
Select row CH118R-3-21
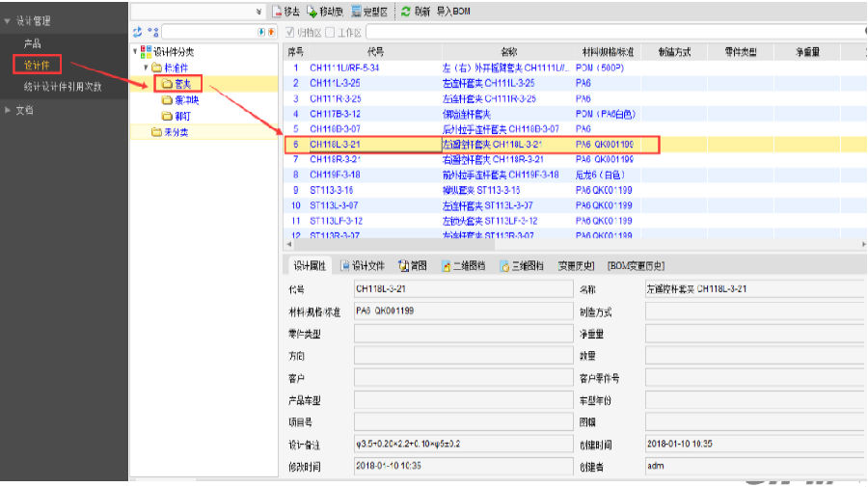(575, 159)
